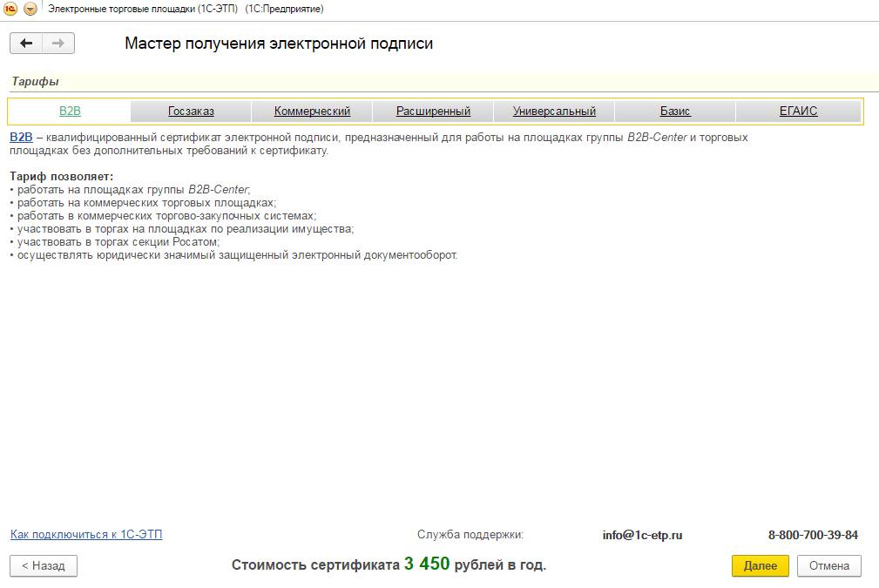Click the 'Тариф позволяет:' heading
The height and width of the screenshot is (588, 879).
(x=62, y=177)
